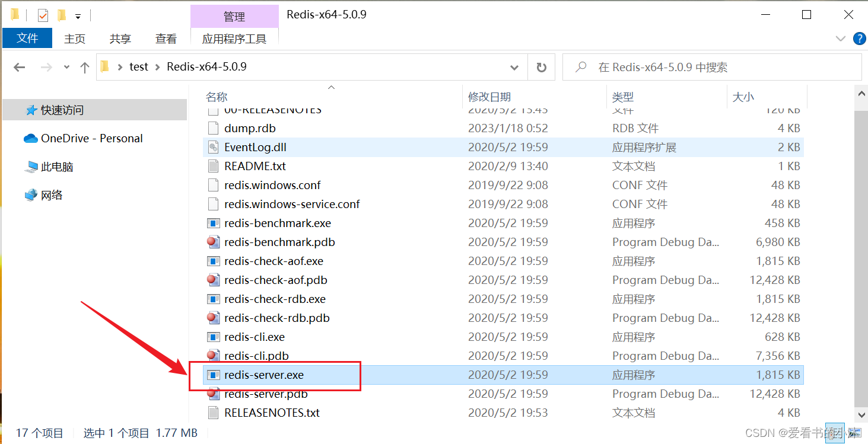The image size is (868, 444).
Task: Select 此电脑 in navigation pane
Action: pos(57,167)
